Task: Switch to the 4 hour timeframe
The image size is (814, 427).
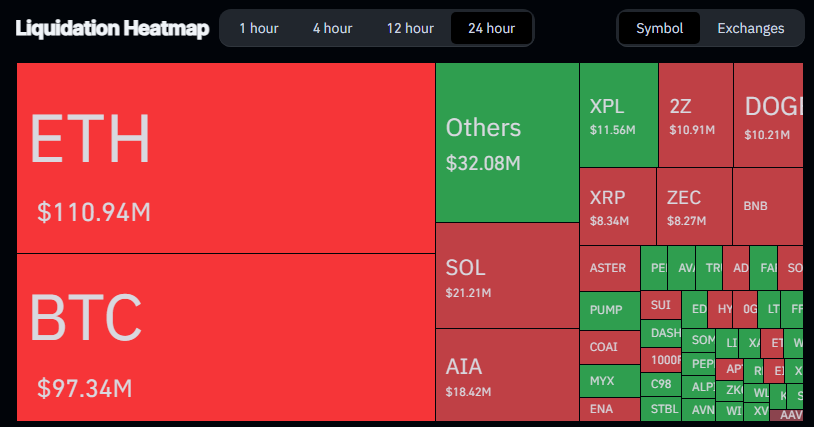Action: [330, 28]
